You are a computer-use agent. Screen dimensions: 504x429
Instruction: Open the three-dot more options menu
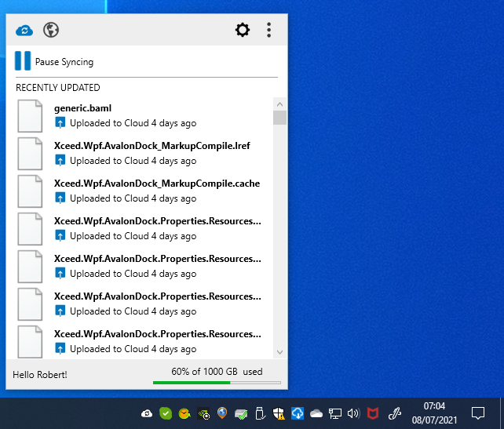tap(268, 31)
